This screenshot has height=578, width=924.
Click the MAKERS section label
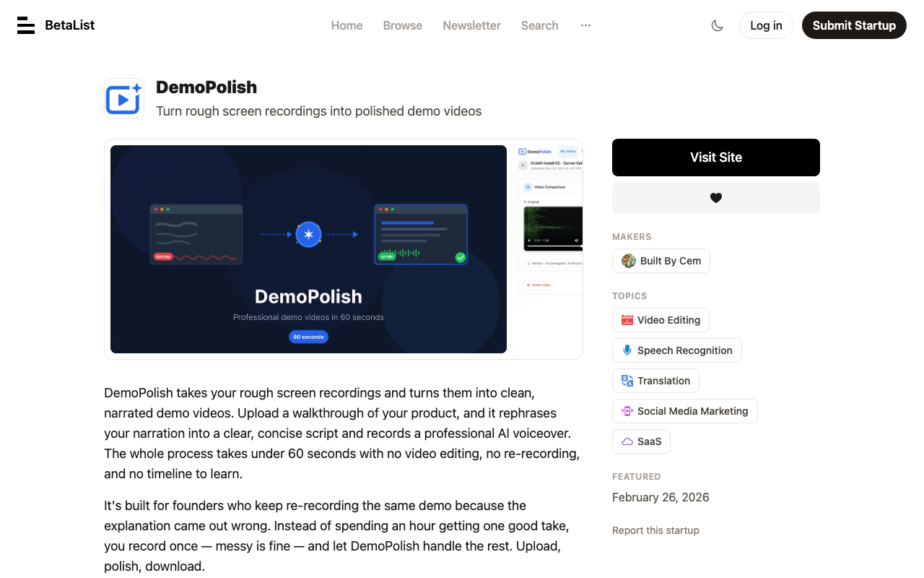point(632,237)
